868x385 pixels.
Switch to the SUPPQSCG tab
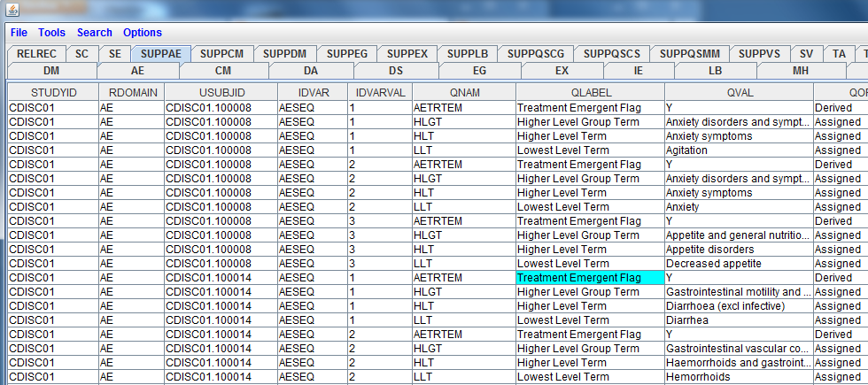pos(536,54)
